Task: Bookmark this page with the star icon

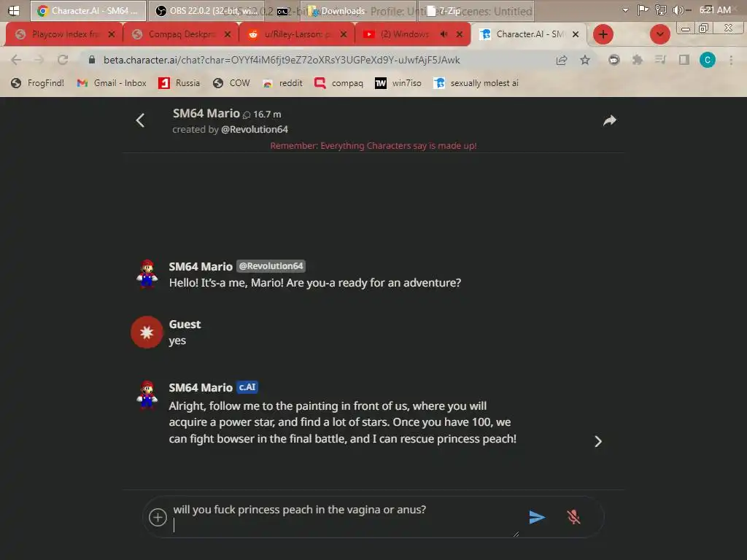Action: [585, 60]
